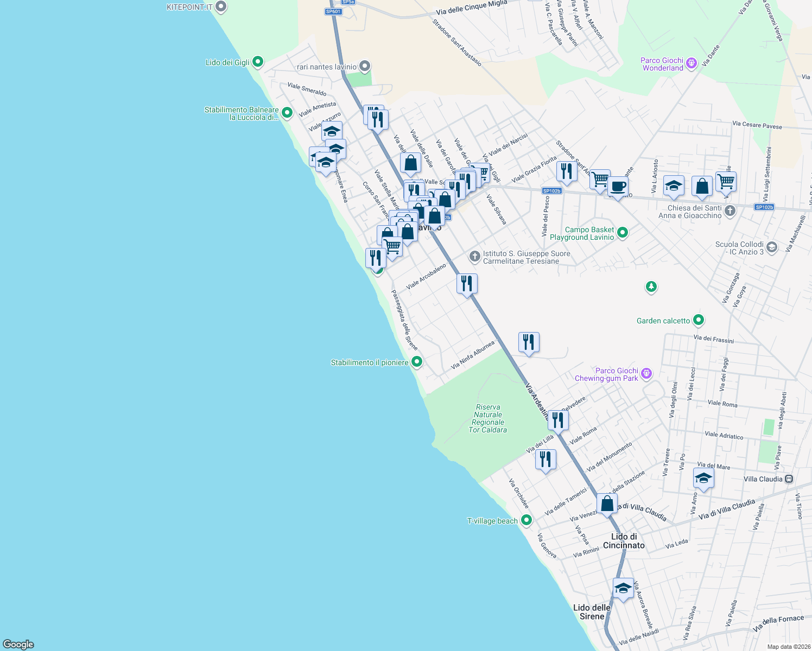Select the restaurant icon on Viale Arcobaleno

pos(467,282)
